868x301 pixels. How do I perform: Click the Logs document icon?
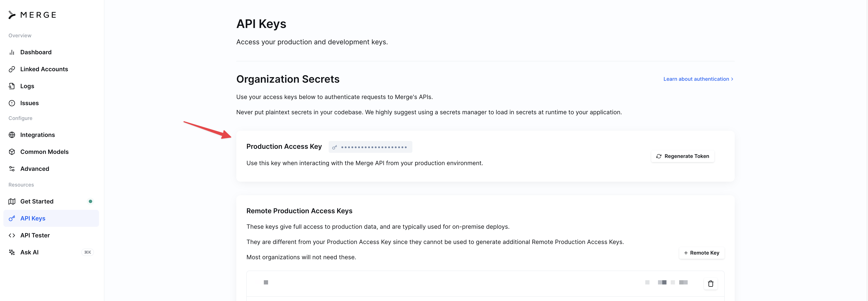click(12, 86)
